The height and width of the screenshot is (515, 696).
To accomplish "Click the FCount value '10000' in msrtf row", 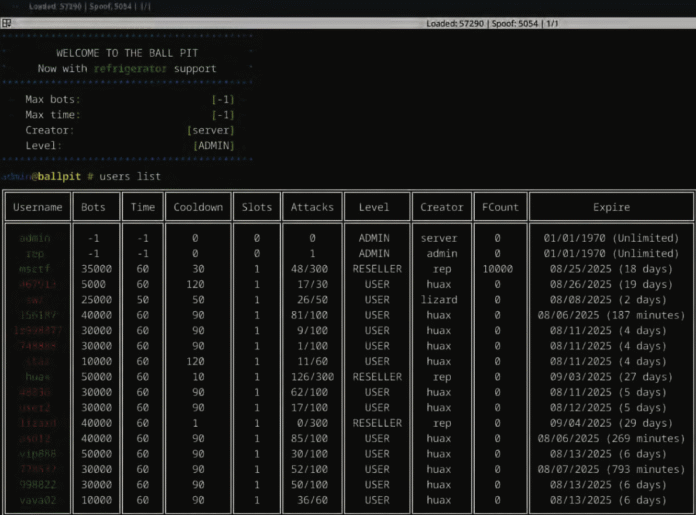I will pos(497,269).
